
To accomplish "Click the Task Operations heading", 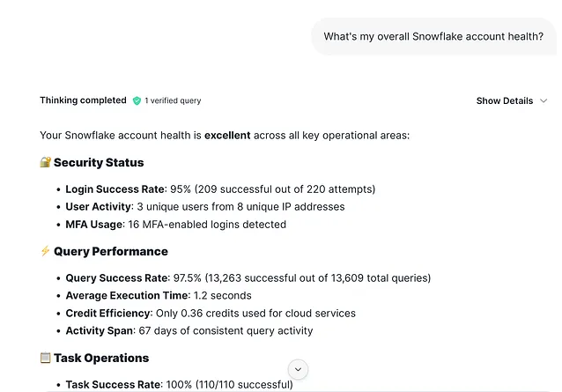I will [x=101, y=358].
